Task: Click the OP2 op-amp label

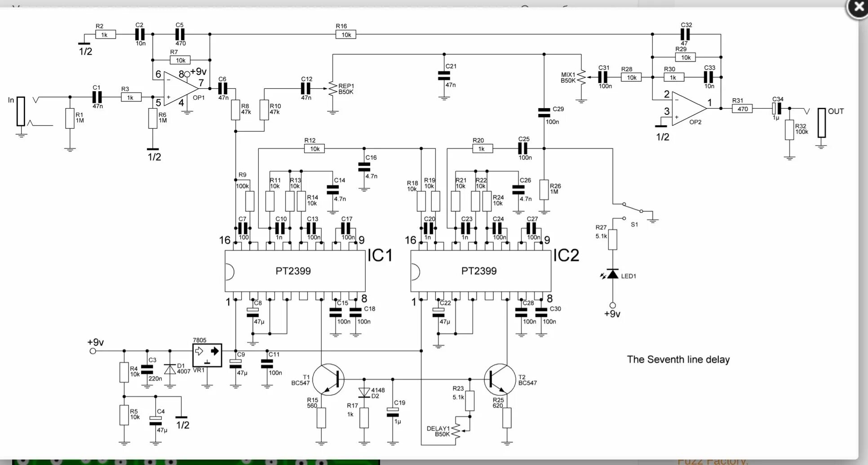Action: [x=695, y=122]
